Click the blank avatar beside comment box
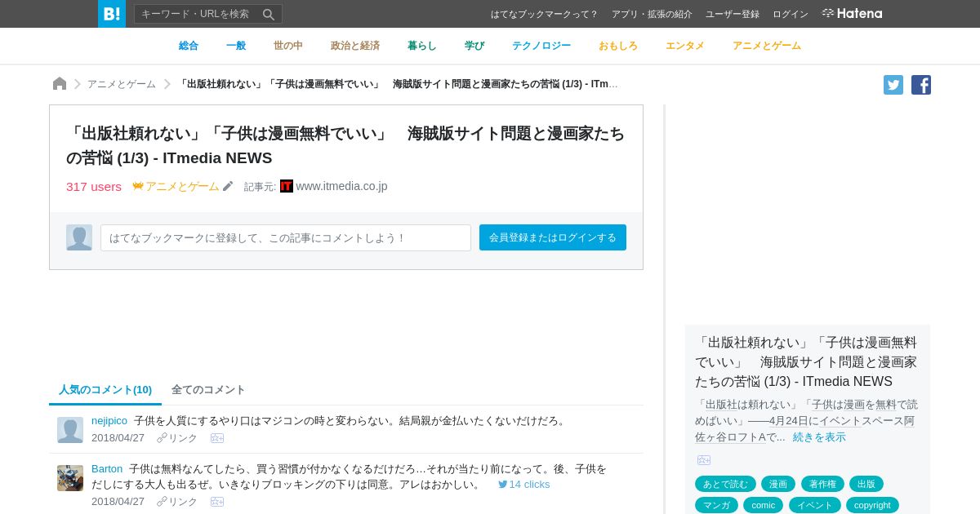This screenshot has width=980, height=514. click(79, 237)
